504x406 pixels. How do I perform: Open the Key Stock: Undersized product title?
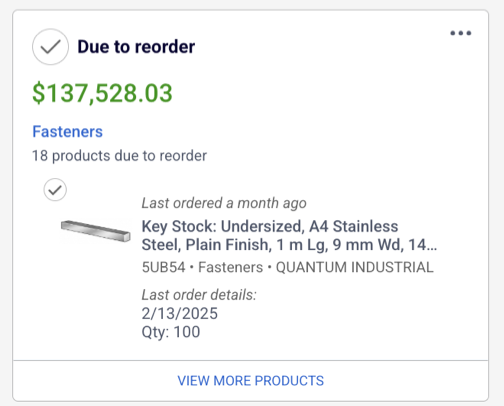(x=289, y=235)
